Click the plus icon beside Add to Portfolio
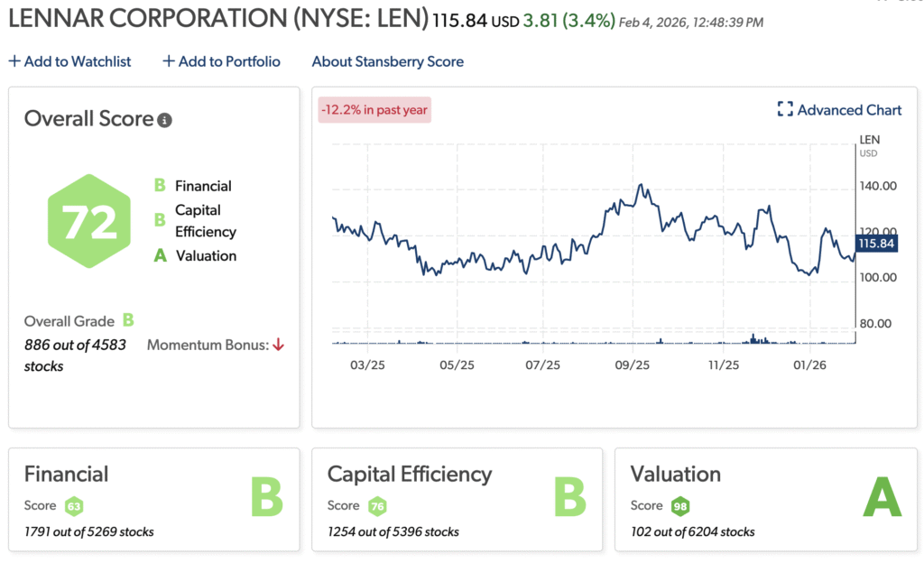Screen dimensions: 924x563 click(168, 60)
